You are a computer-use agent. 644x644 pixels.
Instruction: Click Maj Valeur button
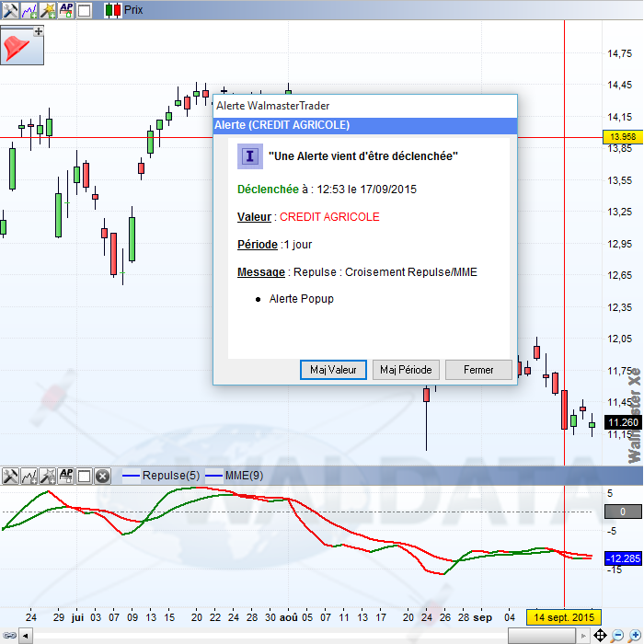pos(333,370)
